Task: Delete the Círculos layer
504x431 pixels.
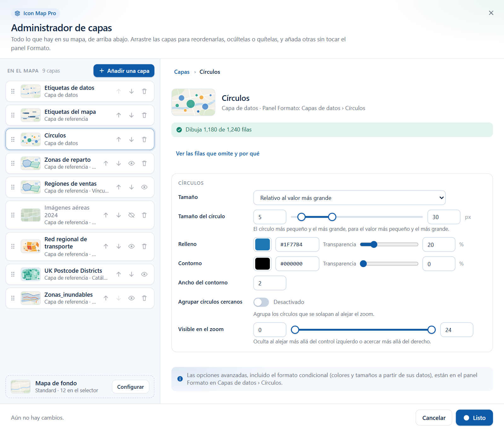Action: 144,139
